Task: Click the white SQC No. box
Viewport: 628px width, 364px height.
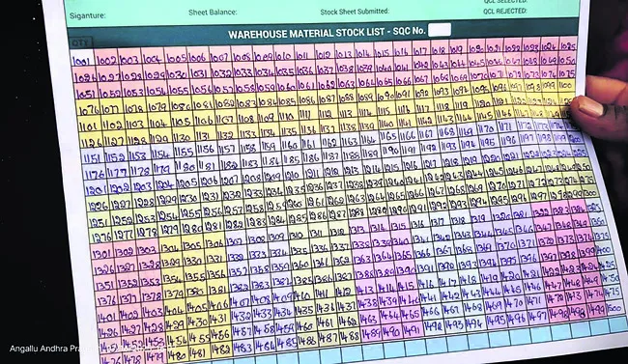Action: (440, 30)
